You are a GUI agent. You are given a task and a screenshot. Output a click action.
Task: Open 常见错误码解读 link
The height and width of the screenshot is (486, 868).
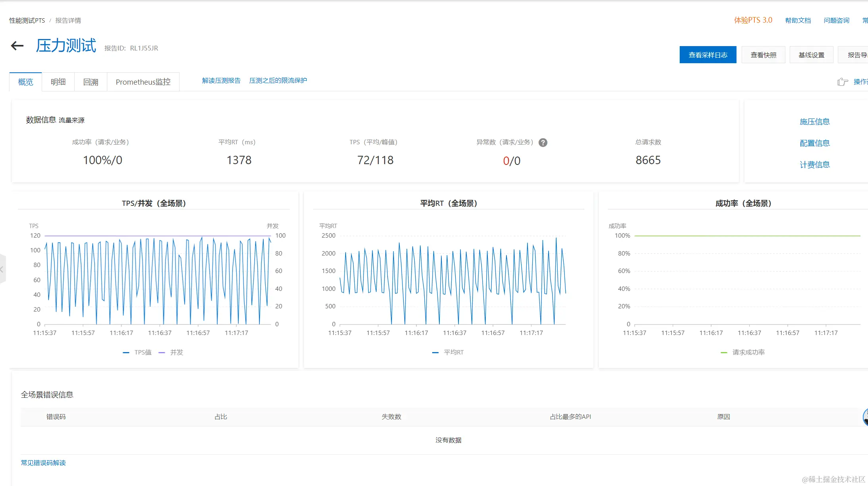[43, 463]
